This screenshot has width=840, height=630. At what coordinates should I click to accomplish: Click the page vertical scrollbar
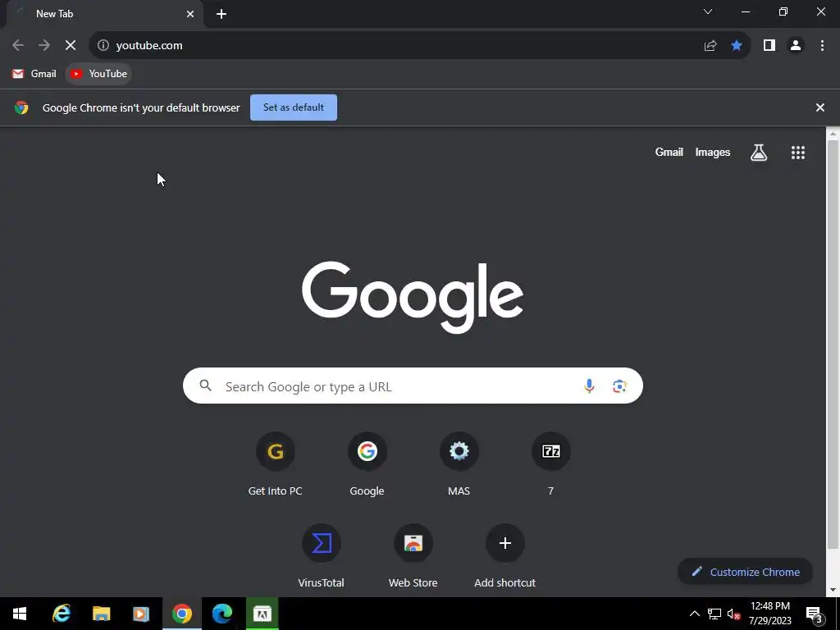pos(833,343)
